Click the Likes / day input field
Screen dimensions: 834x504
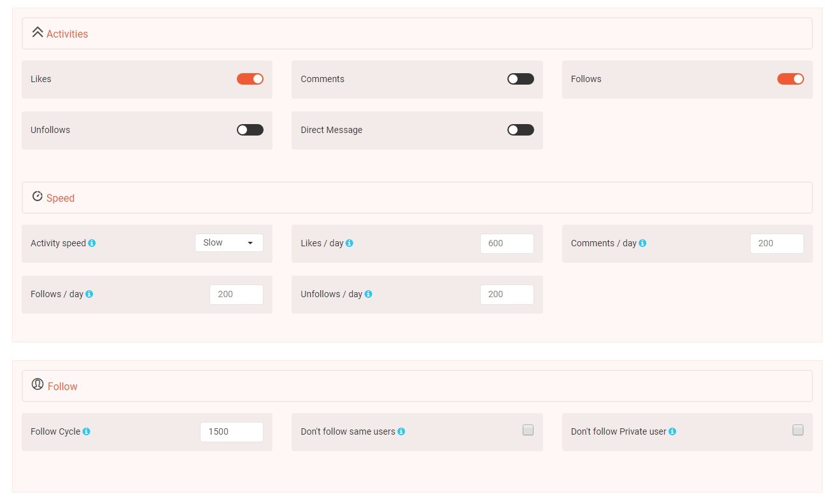point(507,244)
